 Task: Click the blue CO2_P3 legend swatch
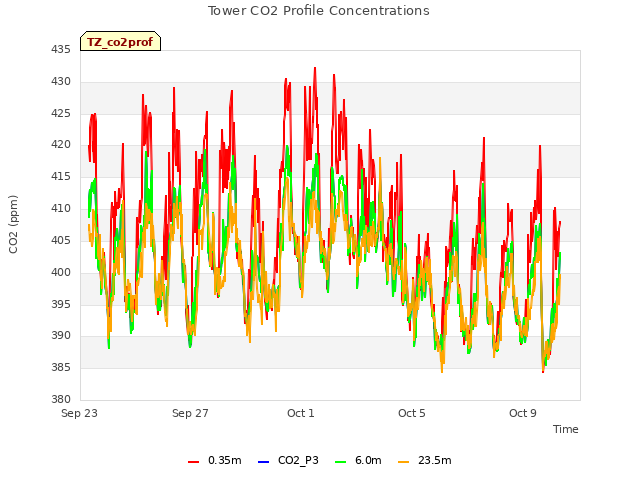264,462
